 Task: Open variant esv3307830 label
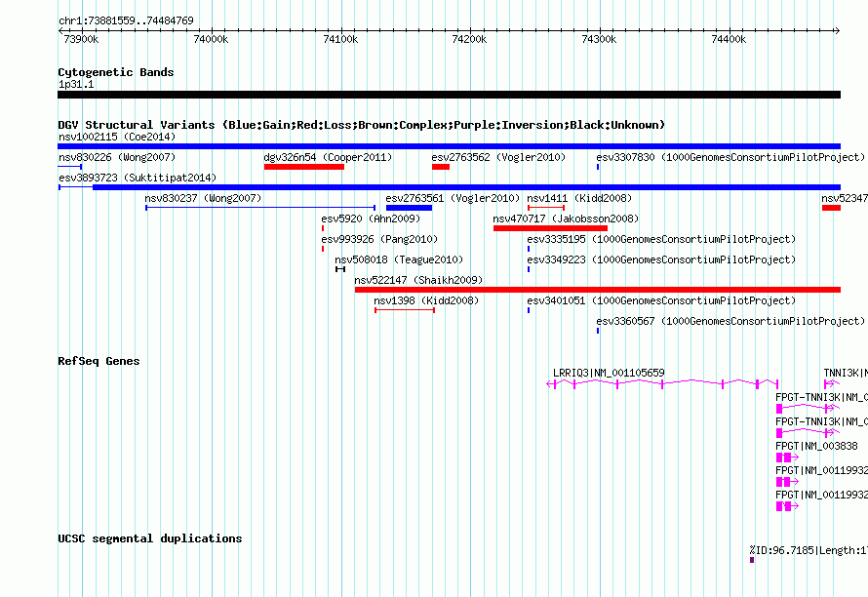(x=730, y=157)
